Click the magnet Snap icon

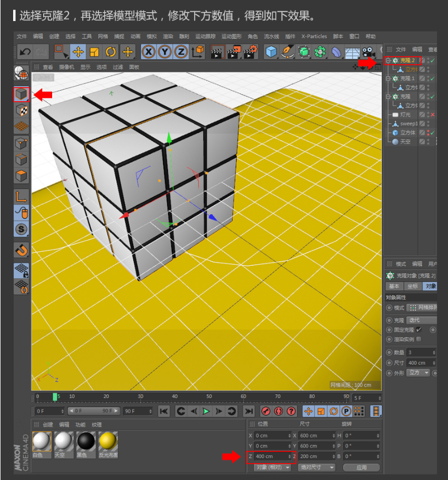tap(21, 249)
